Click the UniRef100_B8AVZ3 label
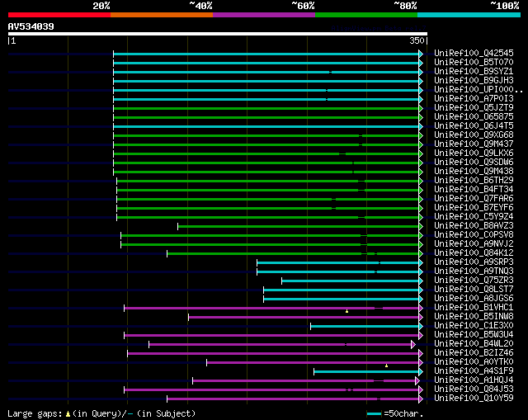The image size is (528, 420). [474, 226]
